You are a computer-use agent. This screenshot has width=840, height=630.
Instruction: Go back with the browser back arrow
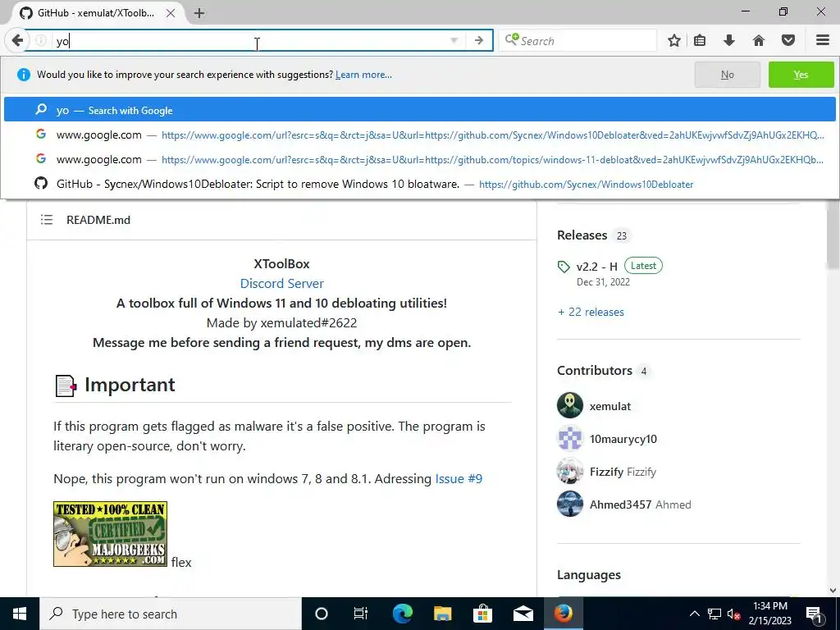(x=17, y=40)
